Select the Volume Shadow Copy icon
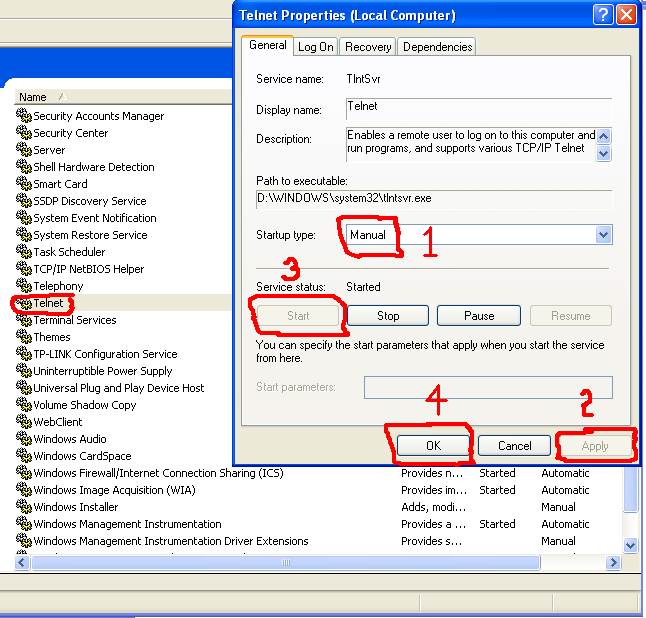 tap(24, 404)
